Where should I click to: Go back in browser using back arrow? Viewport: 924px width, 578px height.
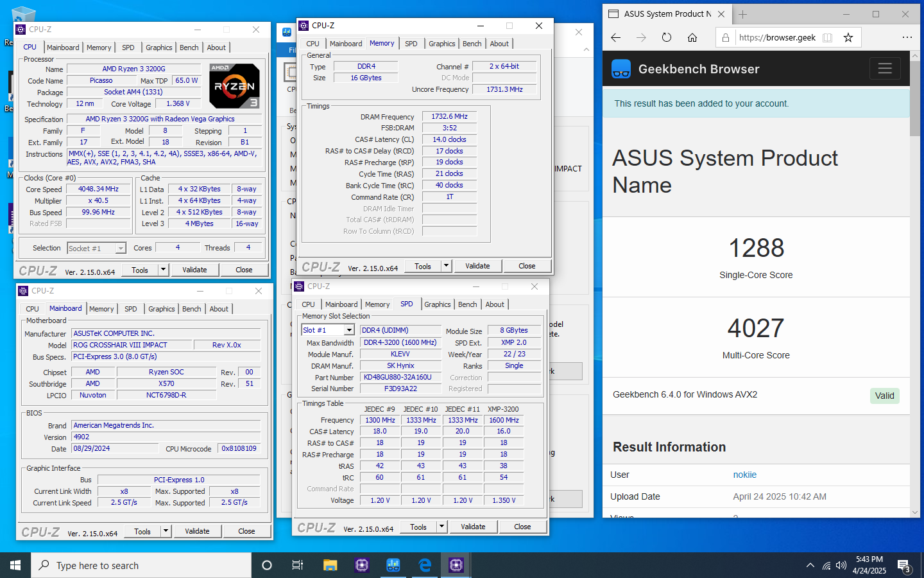coord(616,37)
